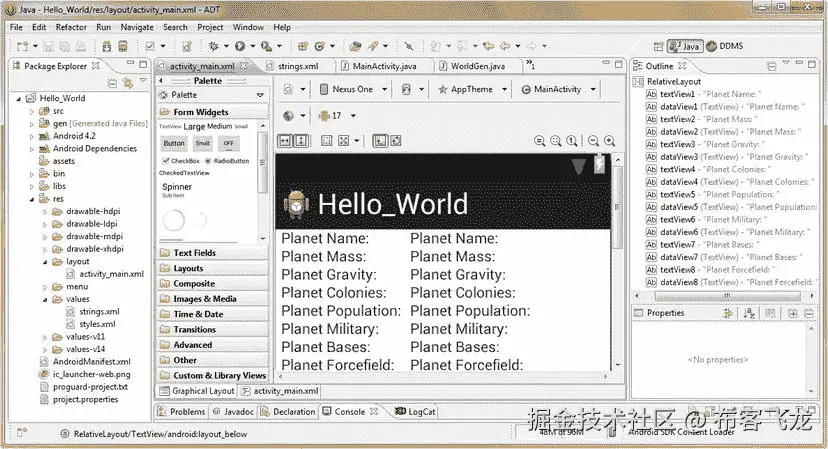828x449 pixels.
Task: Open the Android Virtual Device Manager icon
Action: coord(123,46)
